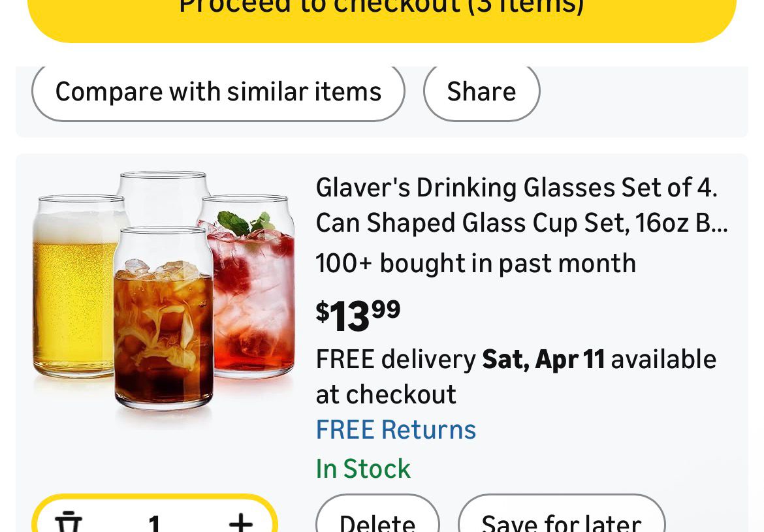Tap the FREE delivery text

(396, 360)
